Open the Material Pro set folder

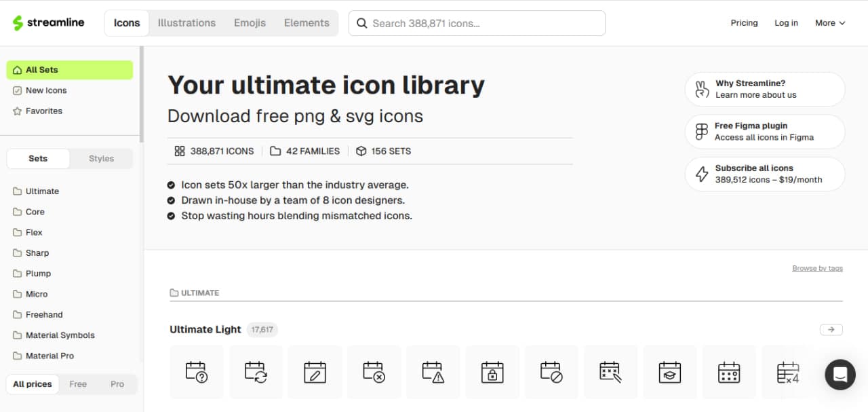[x=43, y=356]
